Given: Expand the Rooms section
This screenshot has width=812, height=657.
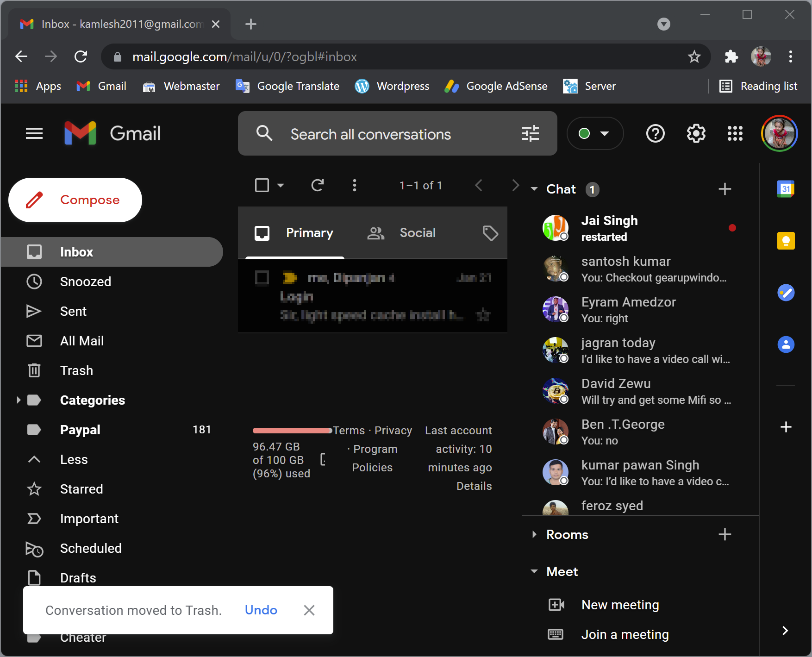Looking at the screenshot, I should pos(534,534).
